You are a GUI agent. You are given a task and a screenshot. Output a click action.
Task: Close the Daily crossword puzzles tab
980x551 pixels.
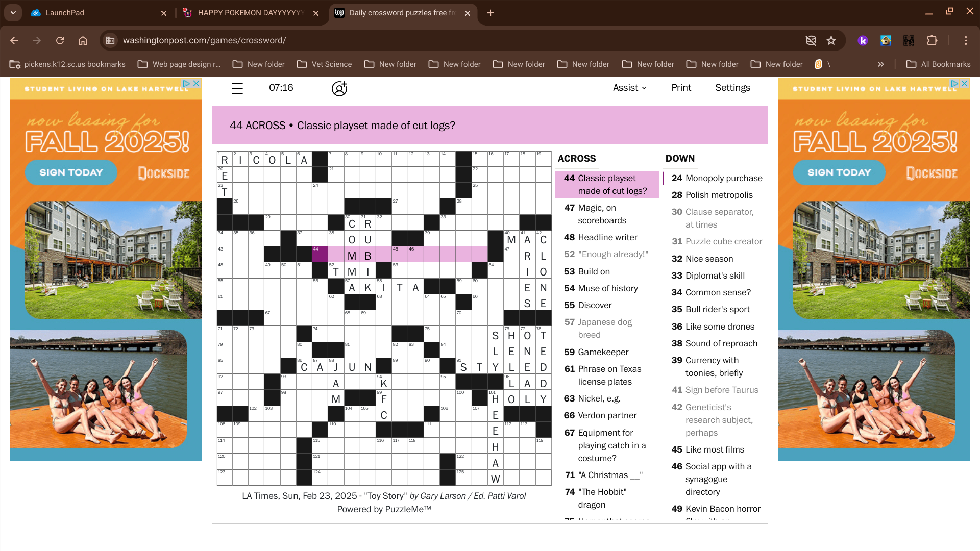pyautogui.click(x=468, y=13)
